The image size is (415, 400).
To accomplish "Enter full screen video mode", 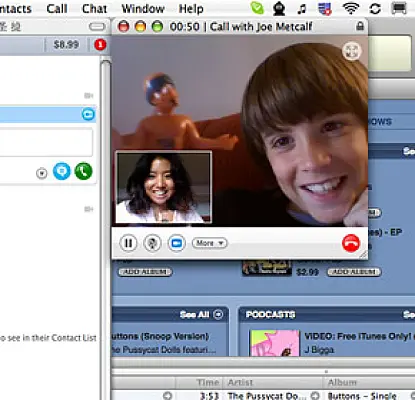I will [x=352, y=51].
